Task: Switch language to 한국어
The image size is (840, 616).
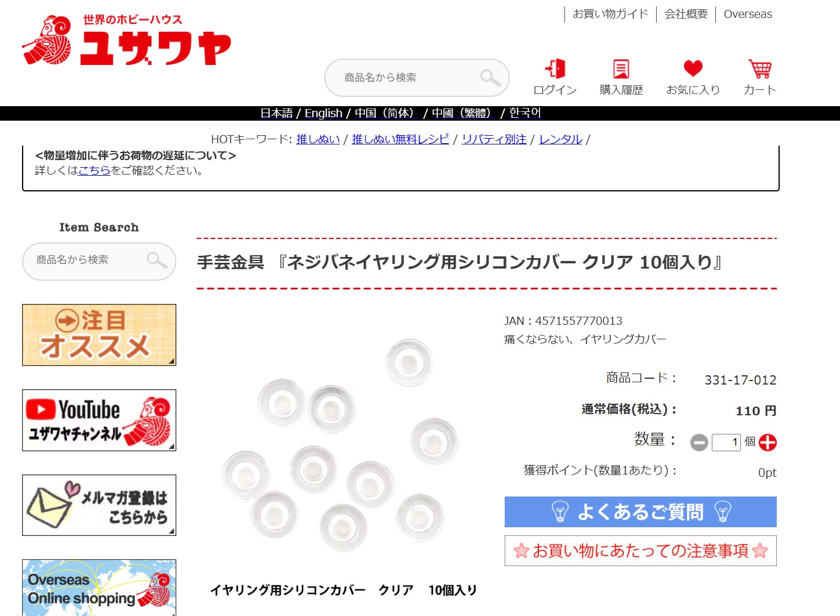Action: 524,113
